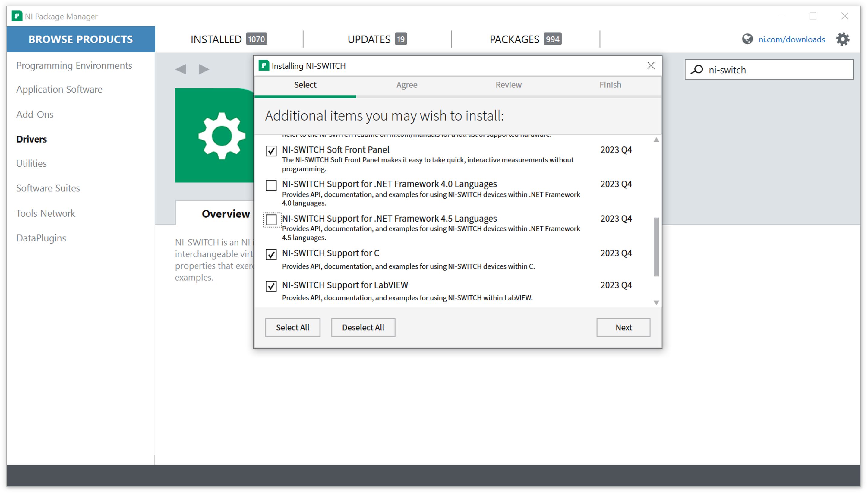868x494 pixels.
Task: Click the Review step tab
Action: click(x=508, y=85)
